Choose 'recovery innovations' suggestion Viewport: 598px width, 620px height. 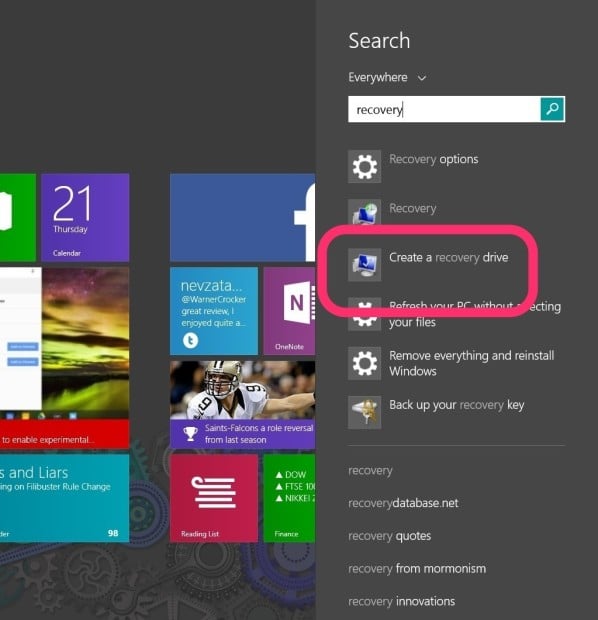coord(401,601)
